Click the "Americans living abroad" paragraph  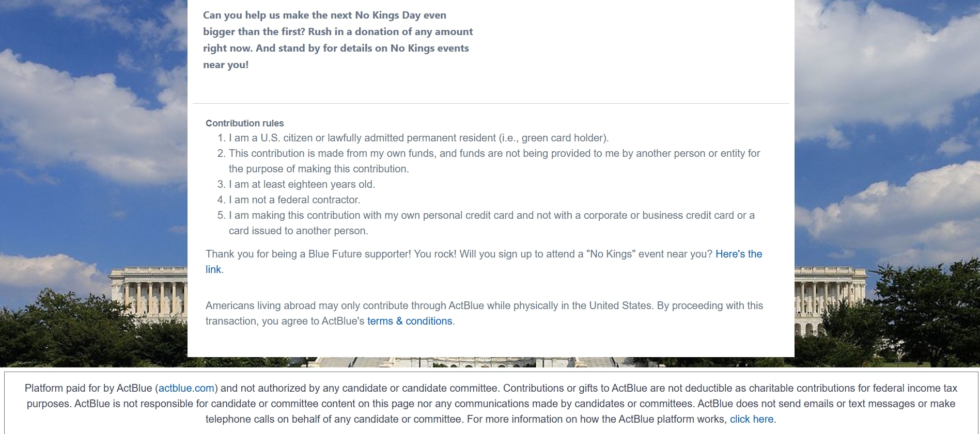coord(484,313)
